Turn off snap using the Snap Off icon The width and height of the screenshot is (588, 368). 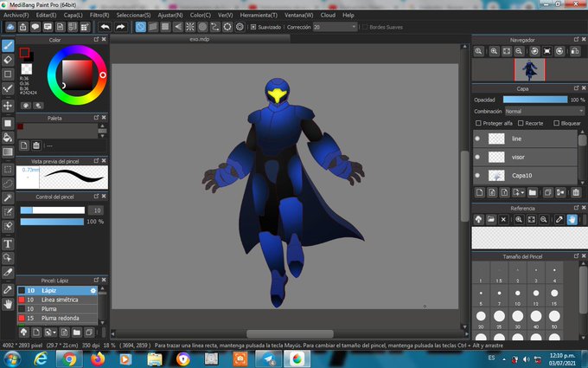click(x=141, y=27)
